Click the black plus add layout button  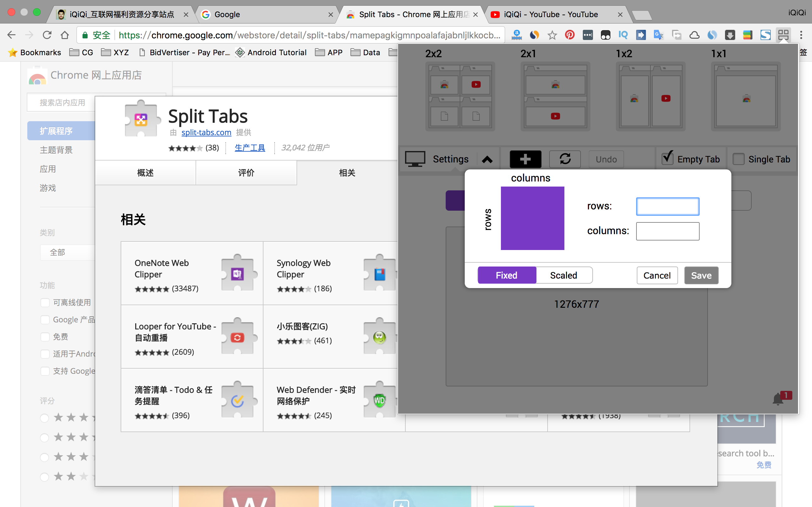pos(525,159)
